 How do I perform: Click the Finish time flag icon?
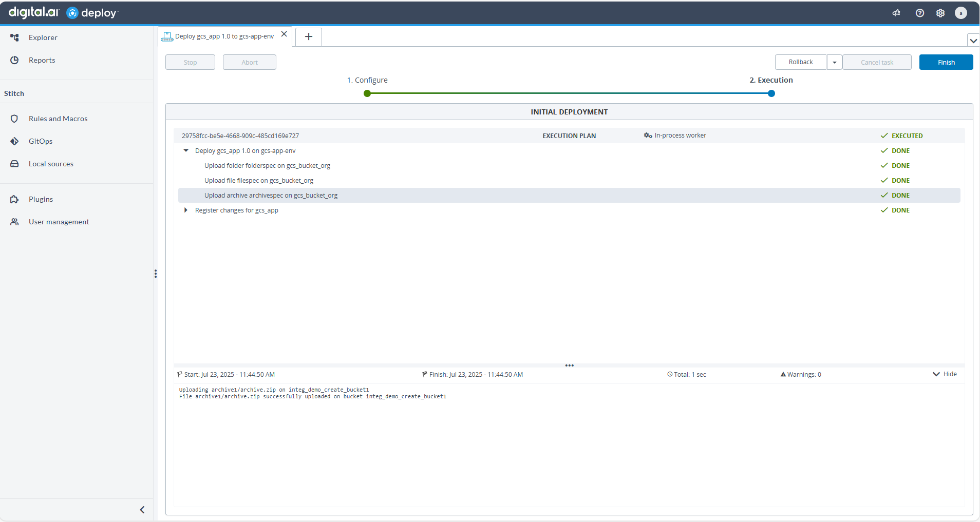(x=425, y=375)
